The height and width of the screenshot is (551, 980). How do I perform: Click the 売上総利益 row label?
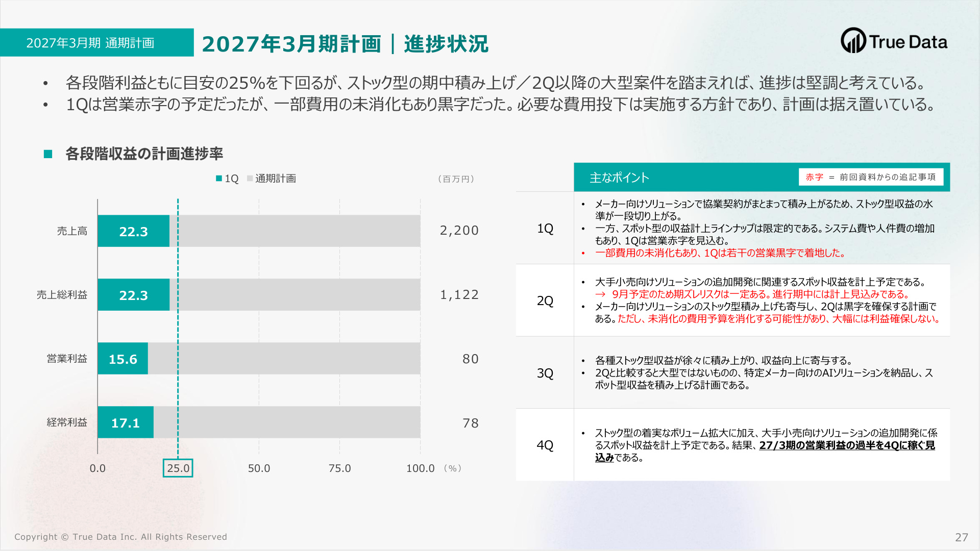point(62,295)
